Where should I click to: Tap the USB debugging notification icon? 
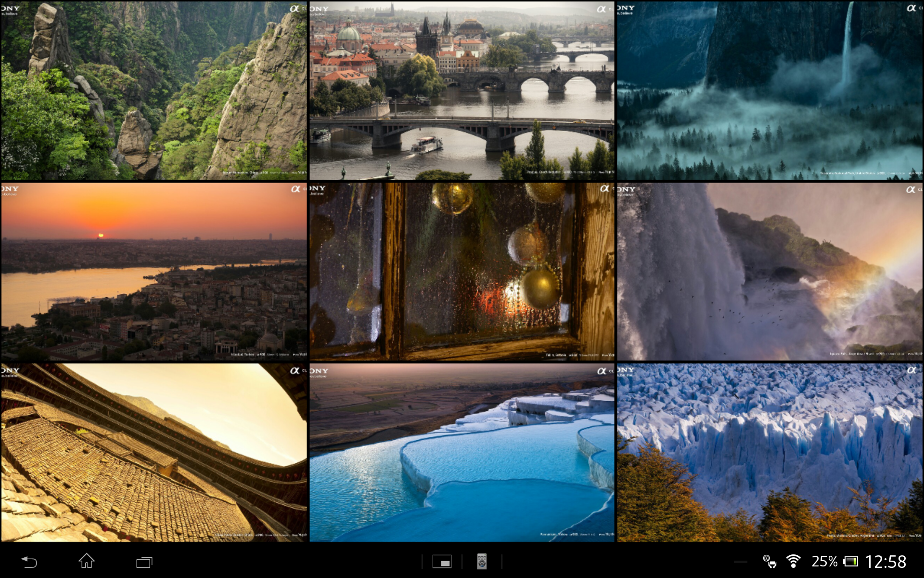[x=770, y=562]
